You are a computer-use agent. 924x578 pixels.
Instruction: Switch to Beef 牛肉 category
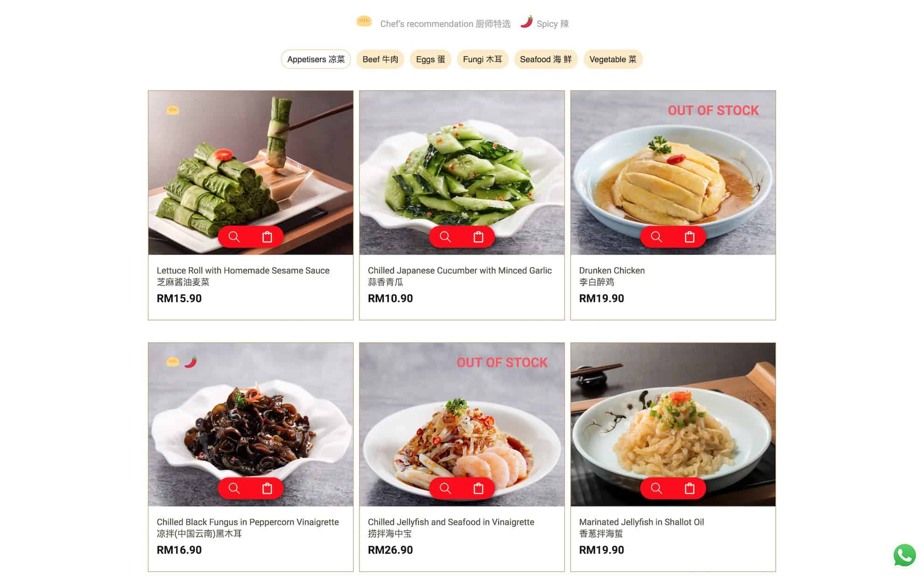tap(380, 59)
